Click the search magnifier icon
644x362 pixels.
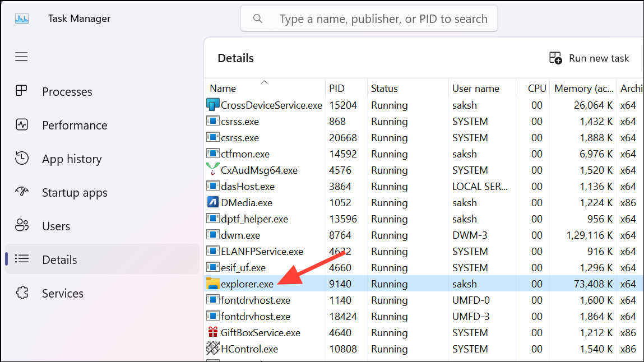click(x=257, y=18)
